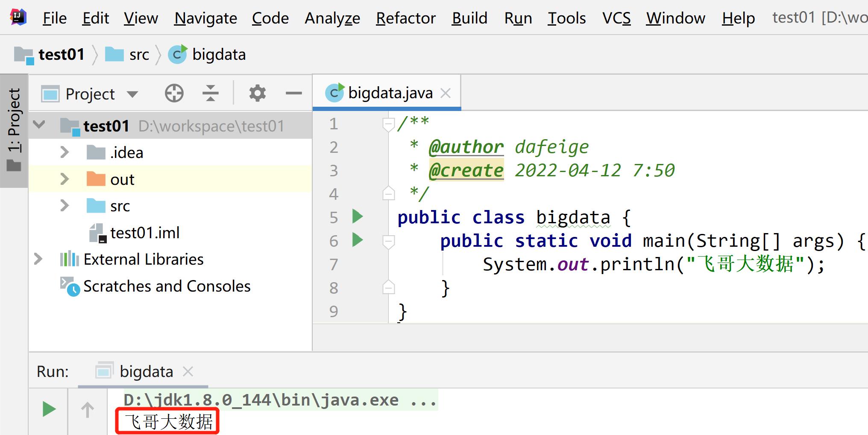Open the Navigate menu

205,18
